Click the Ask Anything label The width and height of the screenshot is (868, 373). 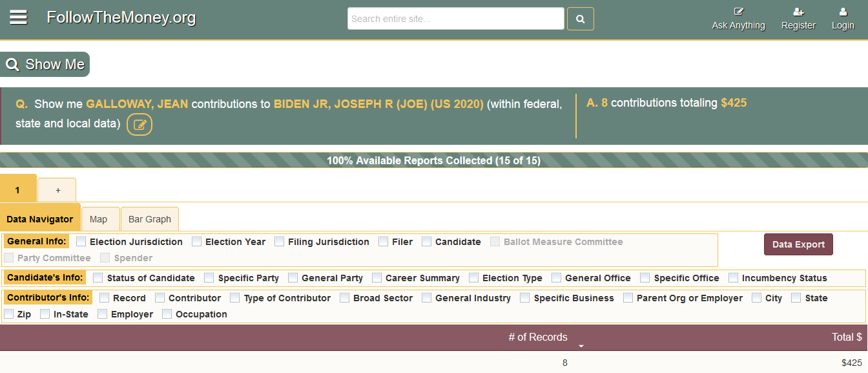pyautogui.click(x=738, y=25)
